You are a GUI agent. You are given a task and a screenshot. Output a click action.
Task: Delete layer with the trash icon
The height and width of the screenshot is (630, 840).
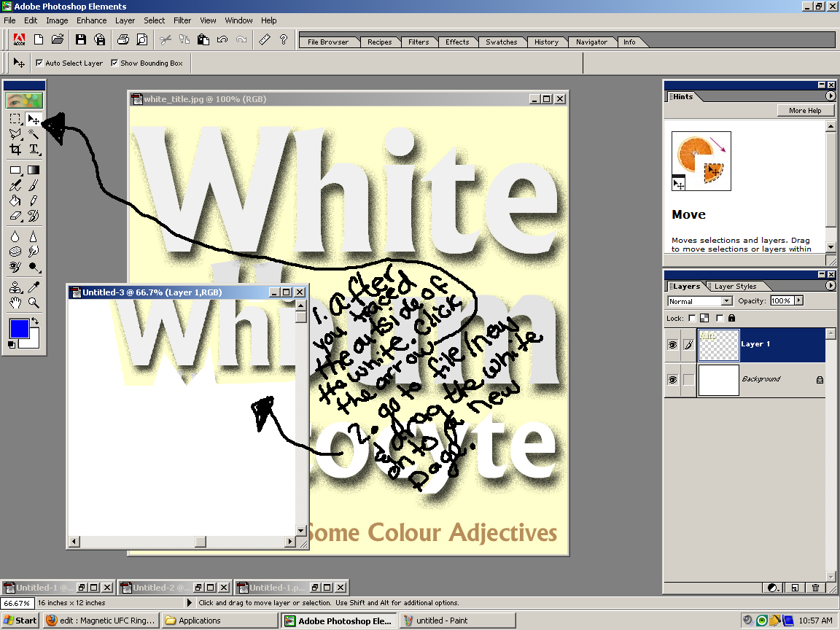(815, 588)
